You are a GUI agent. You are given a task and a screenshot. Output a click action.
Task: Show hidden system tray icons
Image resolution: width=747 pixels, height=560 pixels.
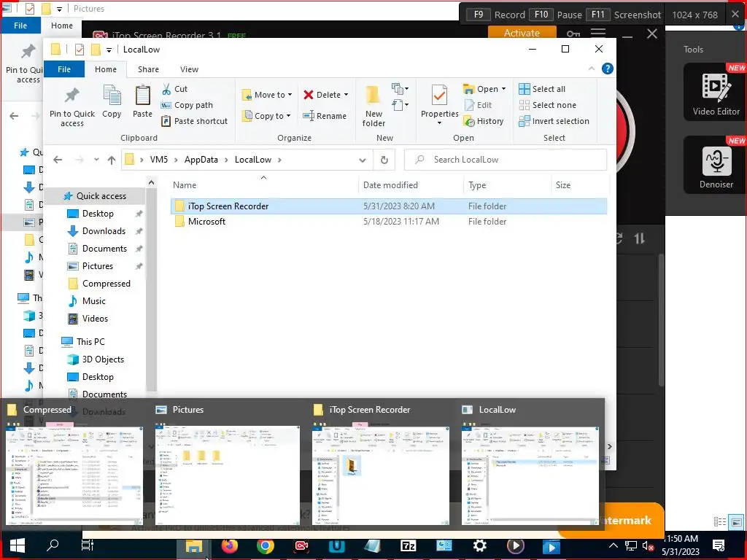pos(613,545)
